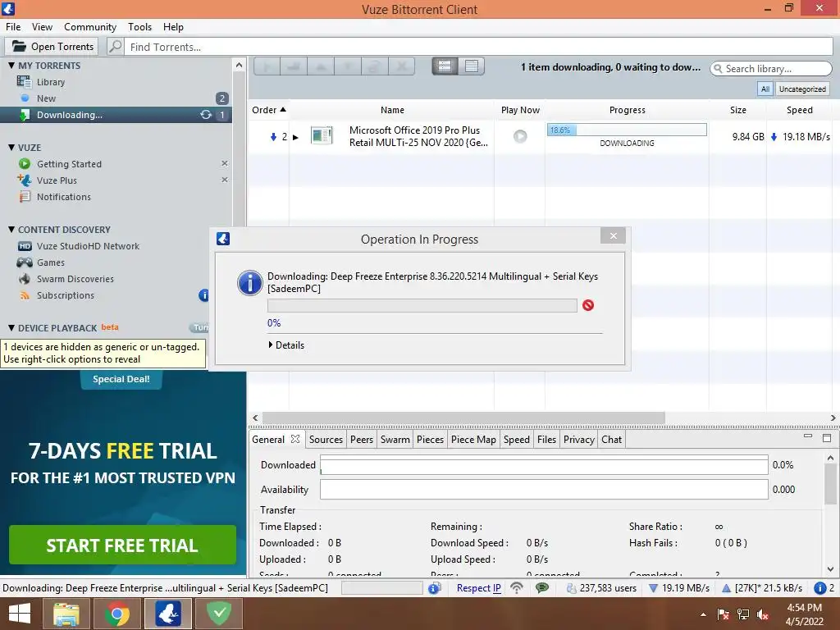This screenshot has width=840, height=630.
Task: Click the status bar progress info icon
Action: click(x=434, y=588)
